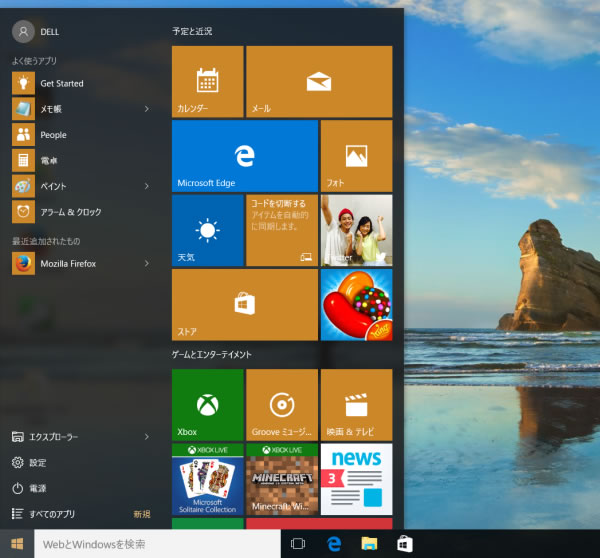Open the Xbox tile
The image size is (600, 558).
point(207,405)
